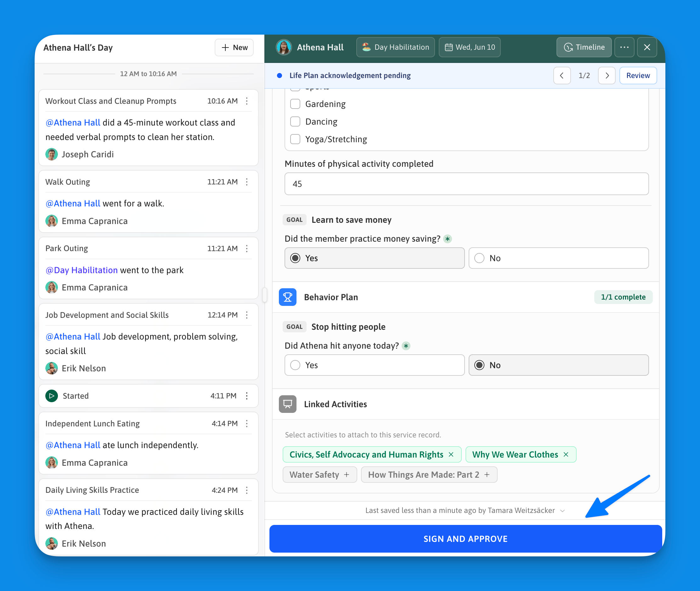
Task: Click the green Started play icon
Action: coord(52,396)
